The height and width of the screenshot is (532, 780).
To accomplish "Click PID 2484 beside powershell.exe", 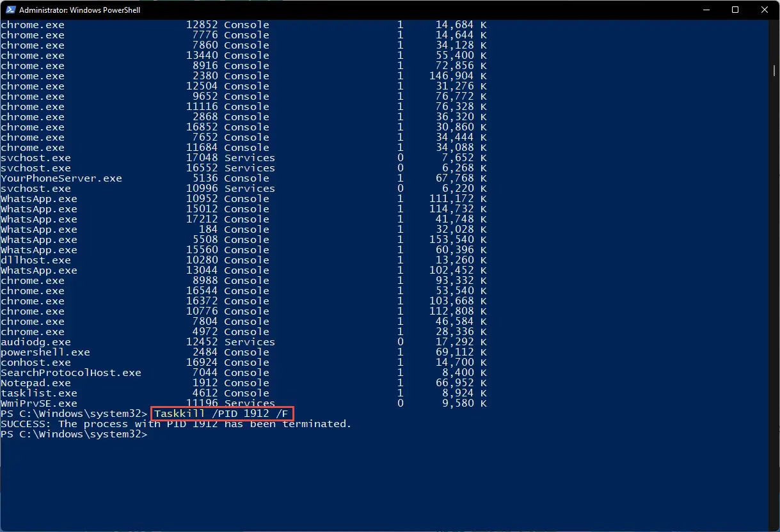I will point(205,352).
